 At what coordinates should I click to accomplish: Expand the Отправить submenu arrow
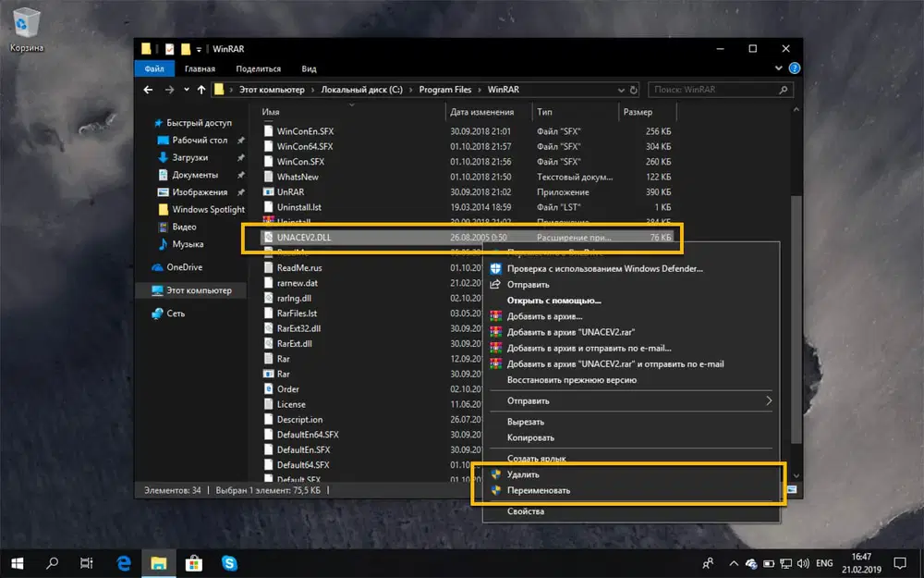pos(769,401)
